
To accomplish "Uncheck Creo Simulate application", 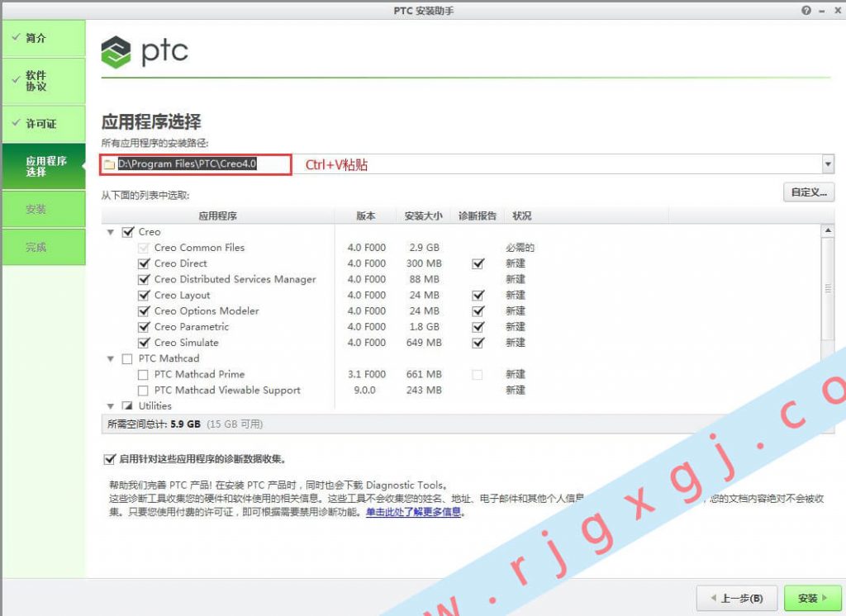I will click(144, 343).
